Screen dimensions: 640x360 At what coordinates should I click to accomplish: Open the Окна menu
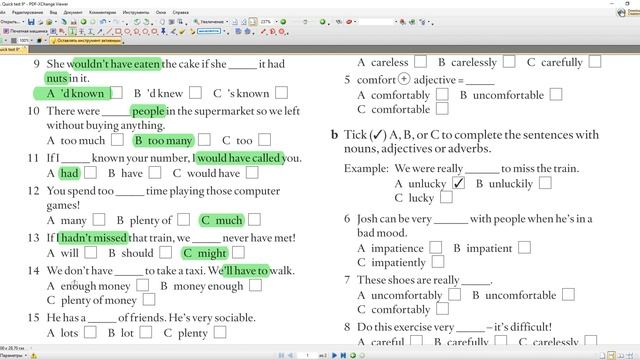161,13
